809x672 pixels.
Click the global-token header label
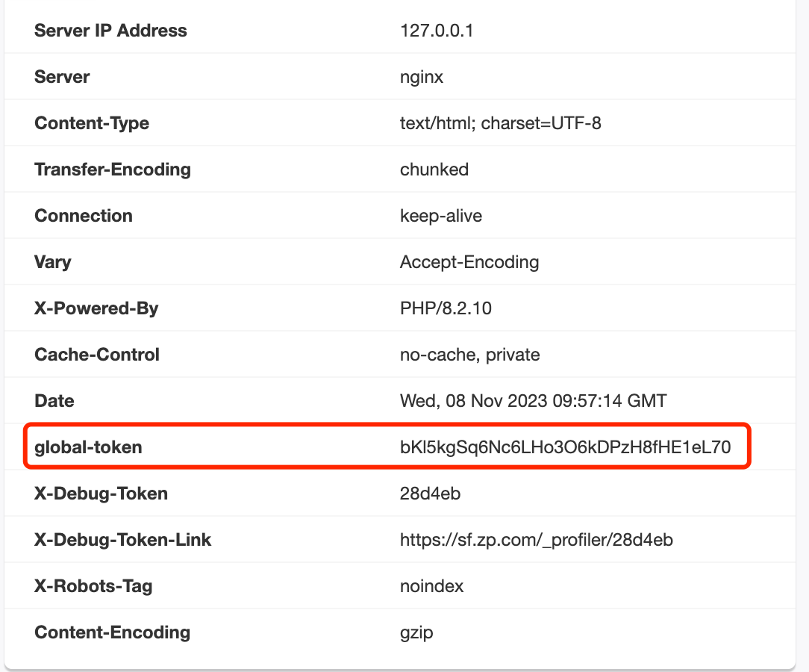(x=88, y=447)
